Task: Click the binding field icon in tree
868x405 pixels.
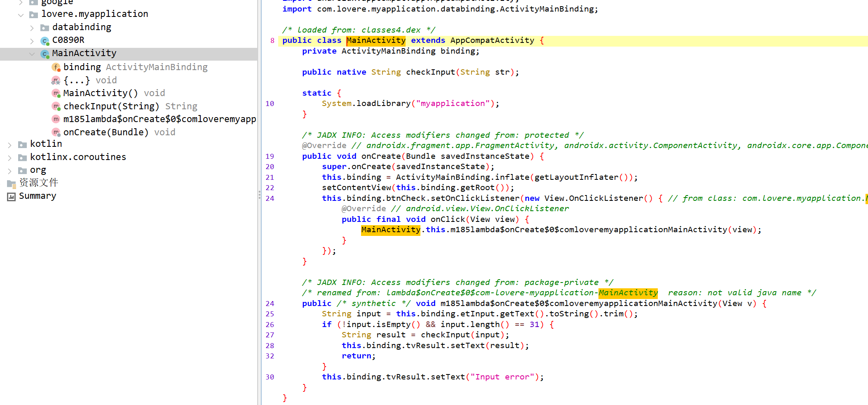Action: 56,67
